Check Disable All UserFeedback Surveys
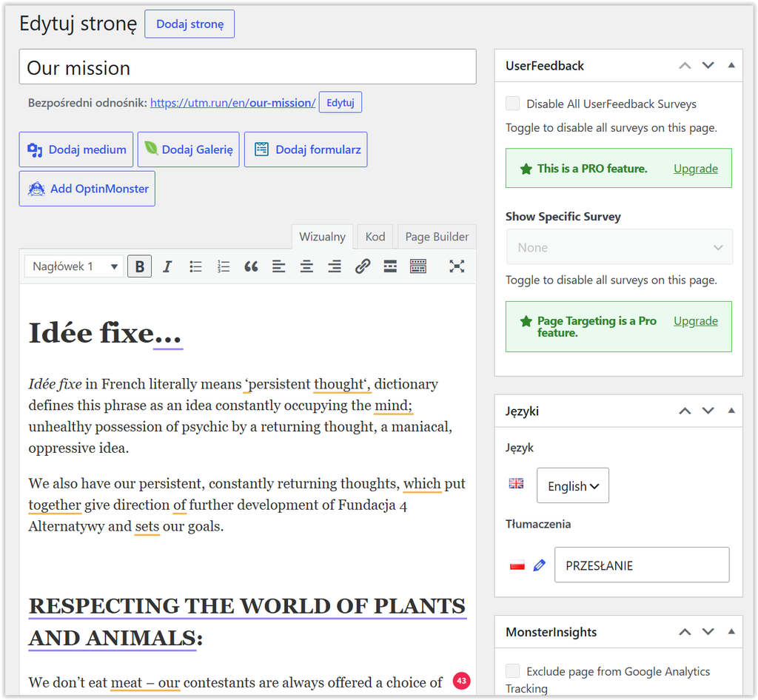 [512, 104]
